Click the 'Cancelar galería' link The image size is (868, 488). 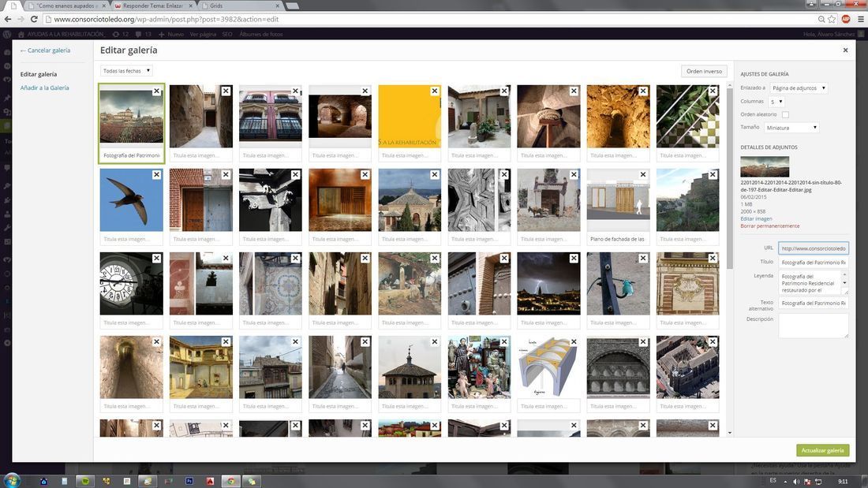click(x=46, y=50)
